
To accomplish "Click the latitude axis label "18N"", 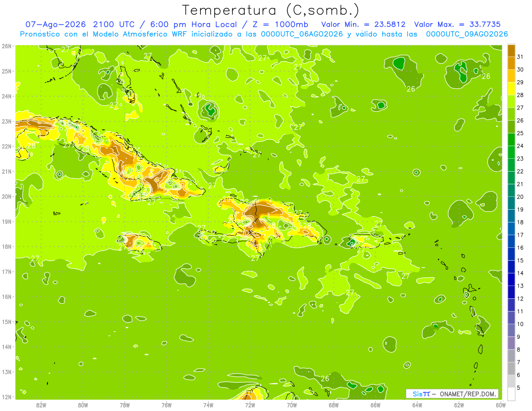I will pyautogui.click(x=7, y=247).
